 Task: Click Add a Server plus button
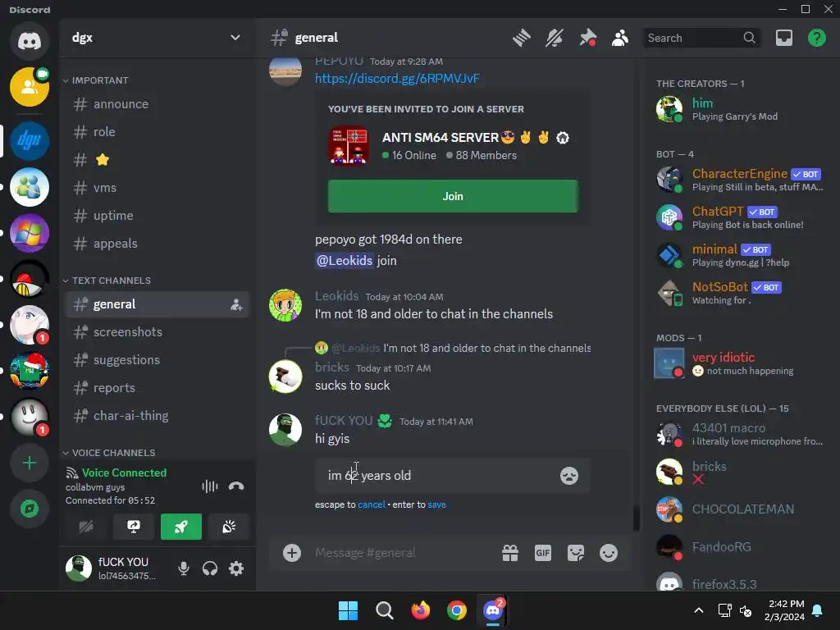30,463
